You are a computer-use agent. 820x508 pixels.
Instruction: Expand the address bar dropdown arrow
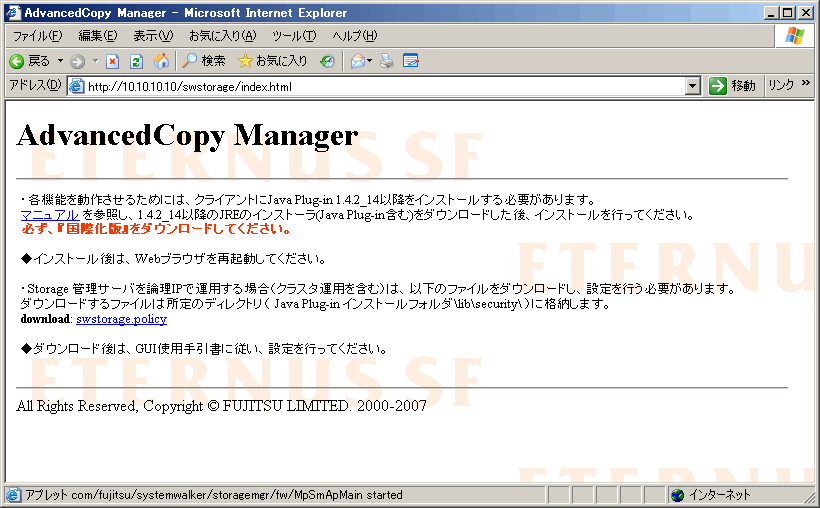[x=692, y=86]
